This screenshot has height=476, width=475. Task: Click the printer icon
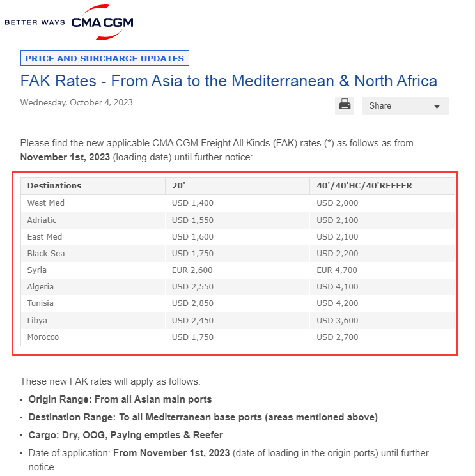click(344, 105)
